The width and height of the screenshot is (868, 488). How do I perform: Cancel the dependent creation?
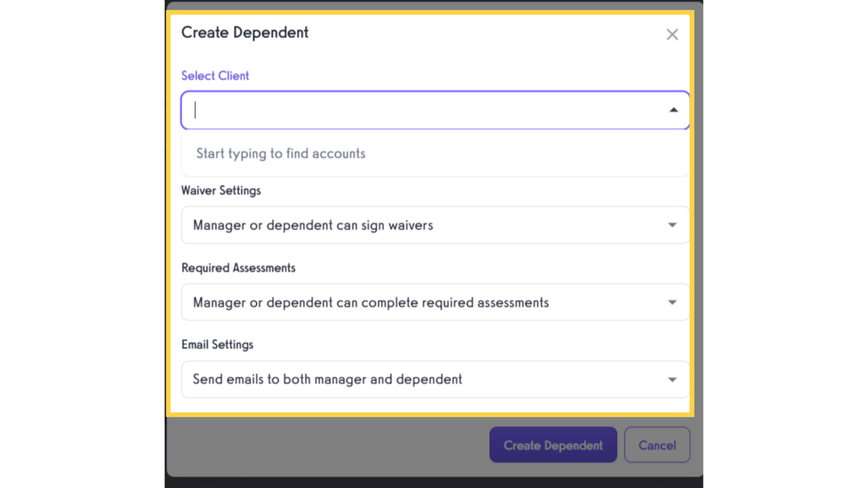pyautogui.click(x=657, y=445)
